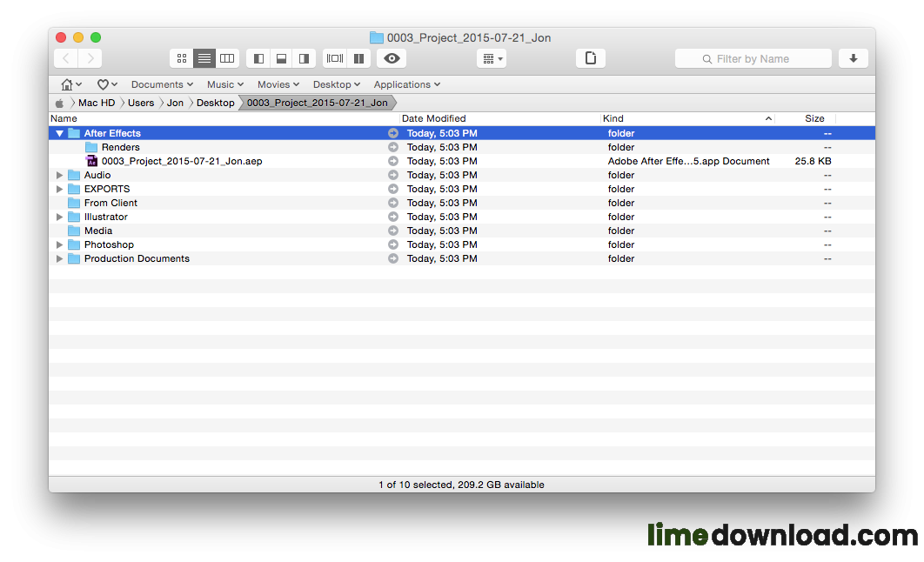Image resolution: width=924 pixels, height=562 pixels.
Task: Click the forward navigation arrow
Action: click(x=90, y=58)
